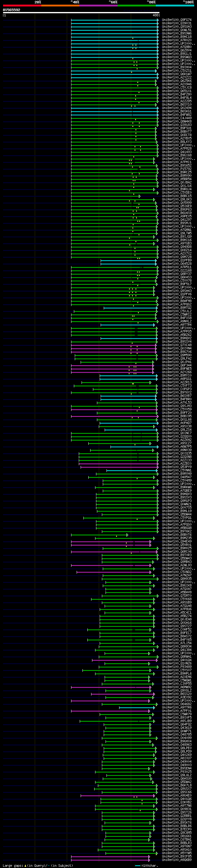
Task: Select the UniRef100_B6K7L8 label
Action: click(177, 785)
